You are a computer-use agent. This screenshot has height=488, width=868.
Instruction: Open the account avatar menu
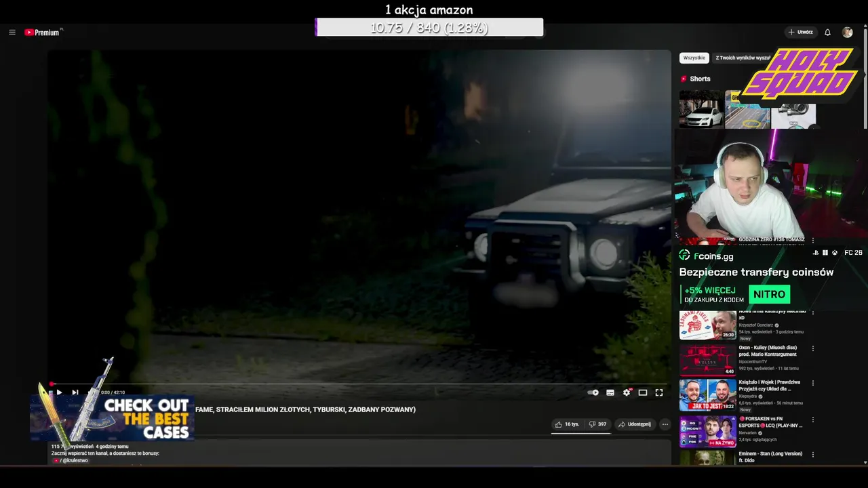tap(847, 33)
